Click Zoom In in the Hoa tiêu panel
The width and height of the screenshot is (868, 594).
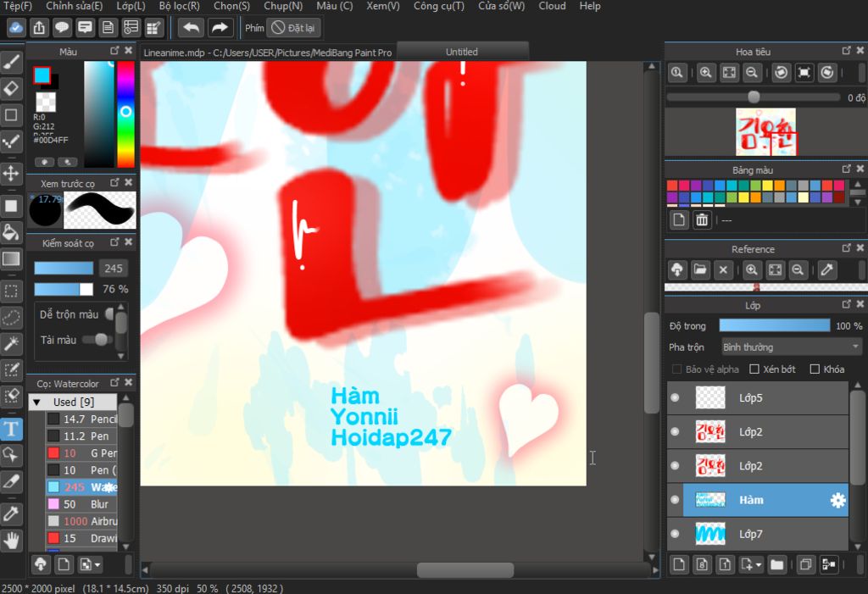(706, 73)
